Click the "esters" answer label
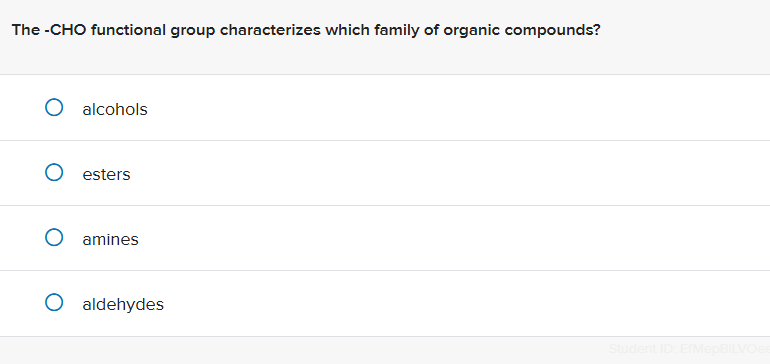770x364 pixels. coord(107,174)
